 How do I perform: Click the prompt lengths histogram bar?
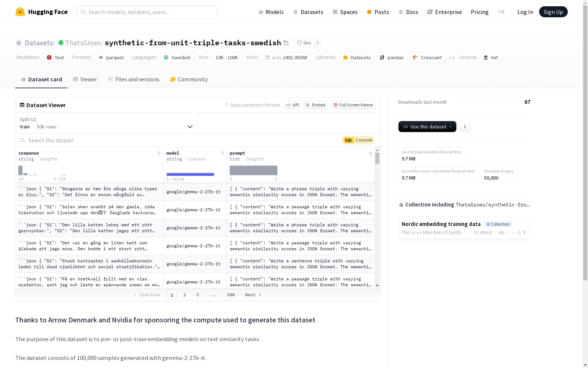(254, 170)
